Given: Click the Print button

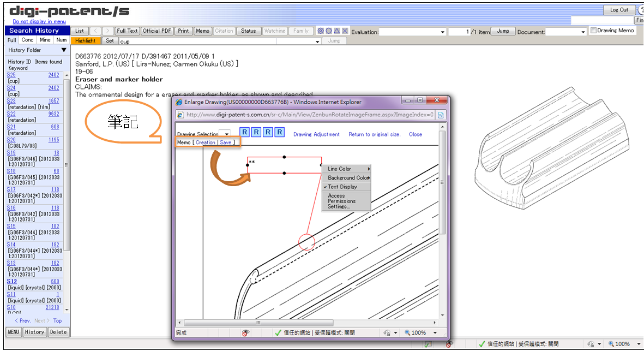Looking at the screenshot, I should pyautogui.click(x=184, y=31).
